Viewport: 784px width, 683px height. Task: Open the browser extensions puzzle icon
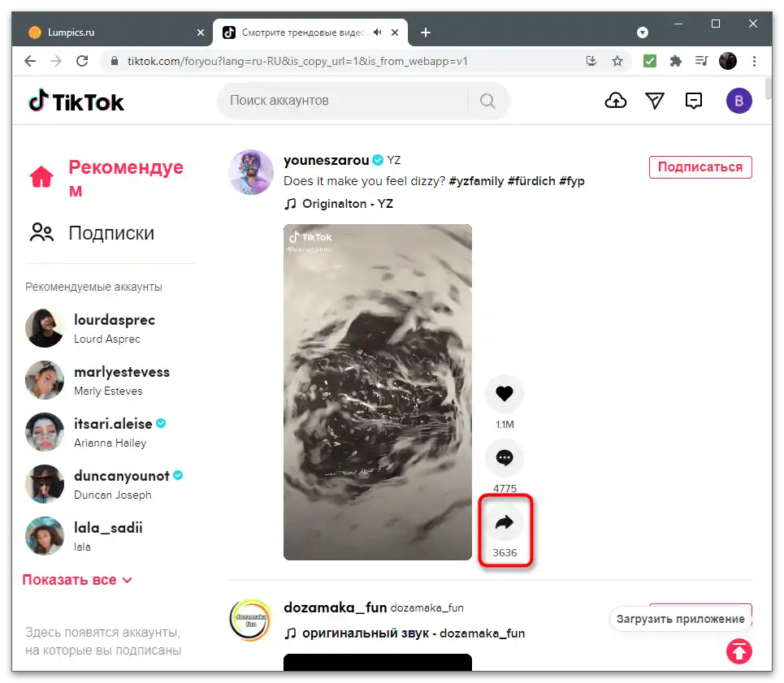[675, 61]
